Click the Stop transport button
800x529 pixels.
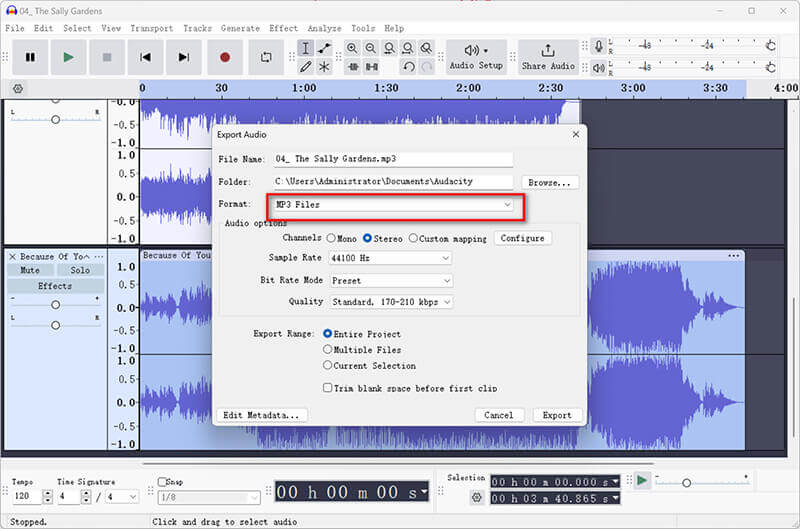[x=107, y=57]
